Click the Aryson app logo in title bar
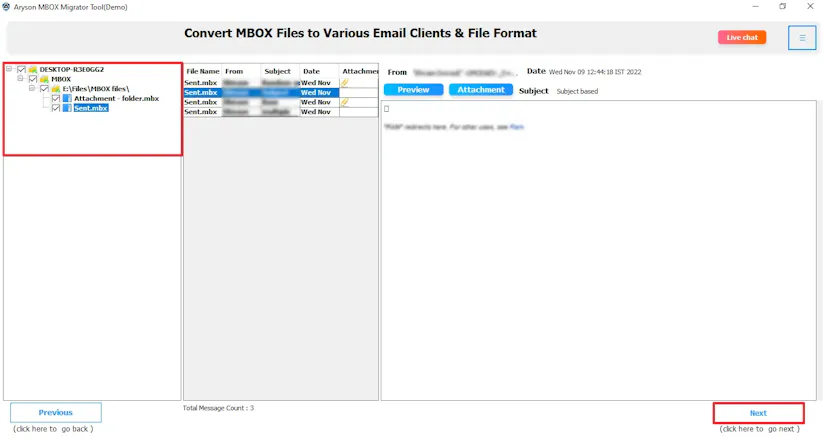826x440 pixels. 6,6
